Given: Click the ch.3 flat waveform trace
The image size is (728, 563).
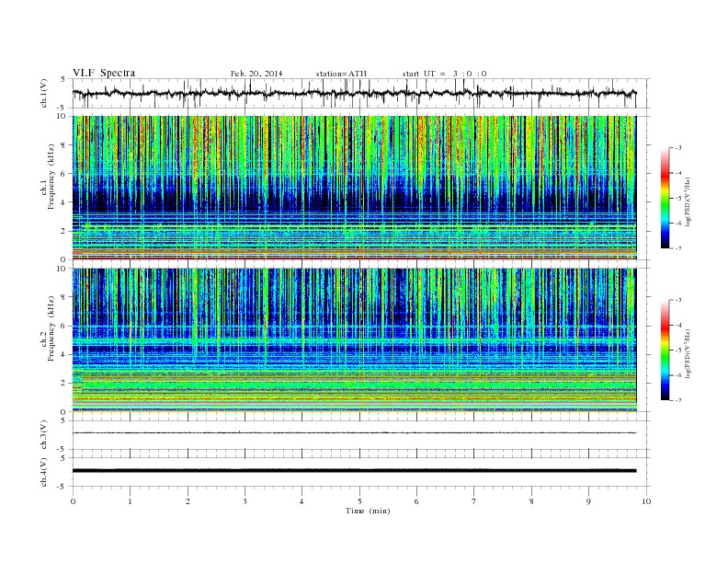Looking at the screenshot, I should point(355,433).
